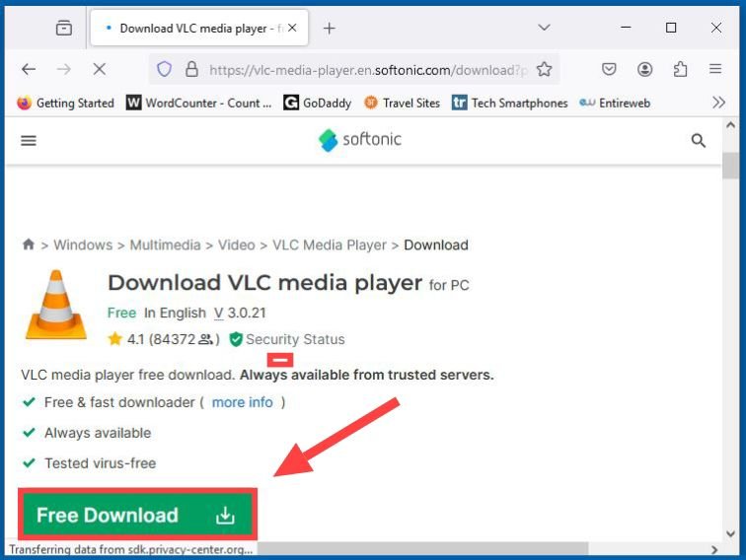The width and height of the screenshot is (746, 560).
Task: Click version V 3.0.21 text
Action: [240, 313]
